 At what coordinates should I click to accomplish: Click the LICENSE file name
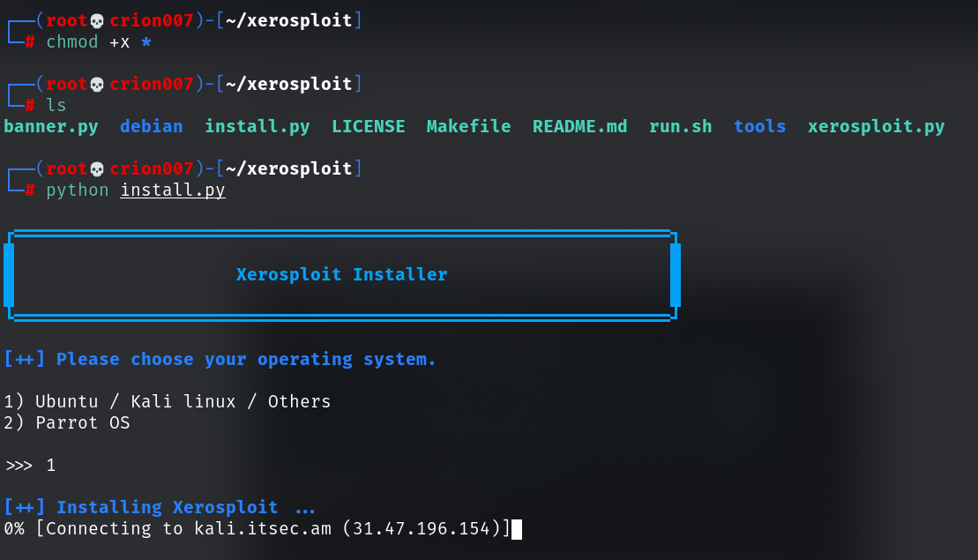click(x=368, y=126)
